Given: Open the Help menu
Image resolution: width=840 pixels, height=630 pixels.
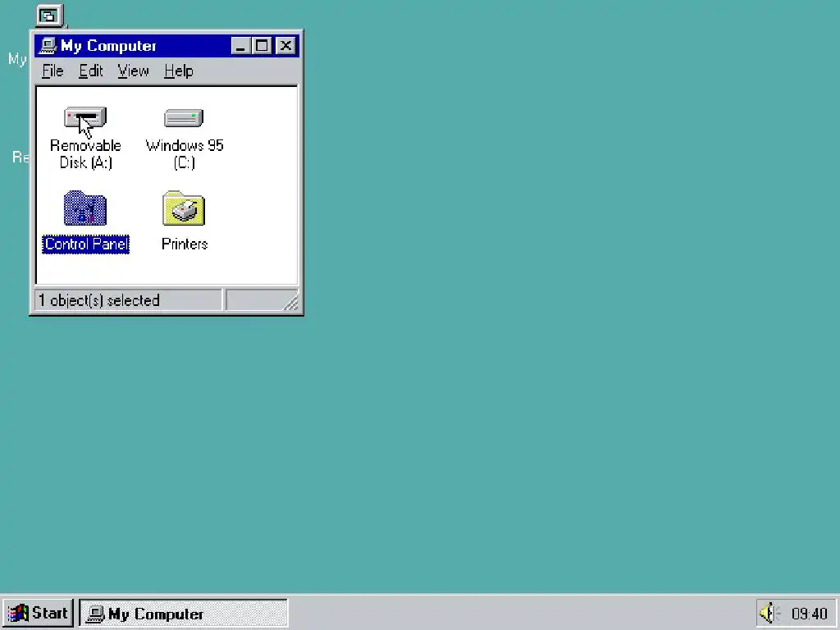Looking at the screenshot, I should tap(178, 71).
